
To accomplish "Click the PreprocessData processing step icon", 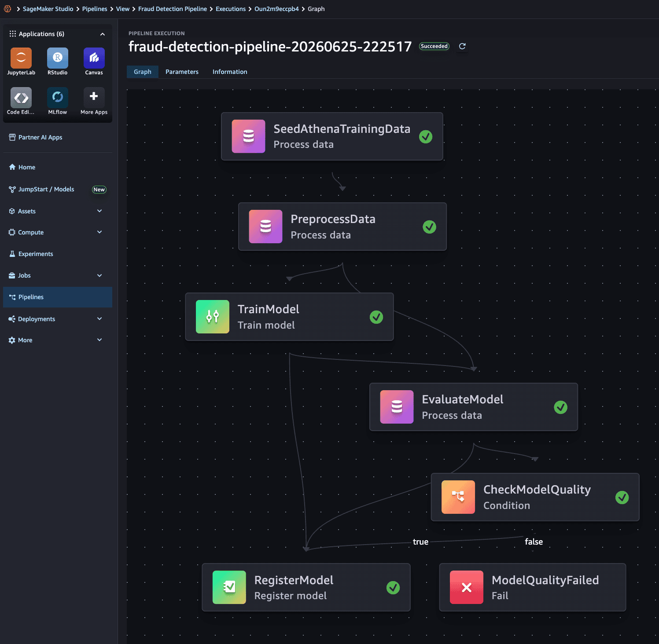I will [x=266, y=227].
